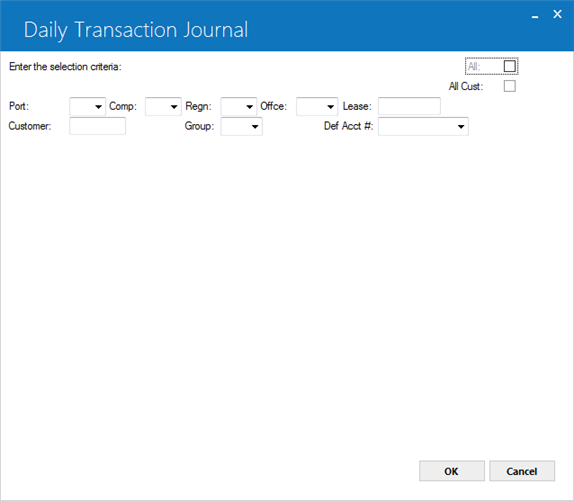Click the Lease label
The image size is (574, 501).
click(357, 106)
